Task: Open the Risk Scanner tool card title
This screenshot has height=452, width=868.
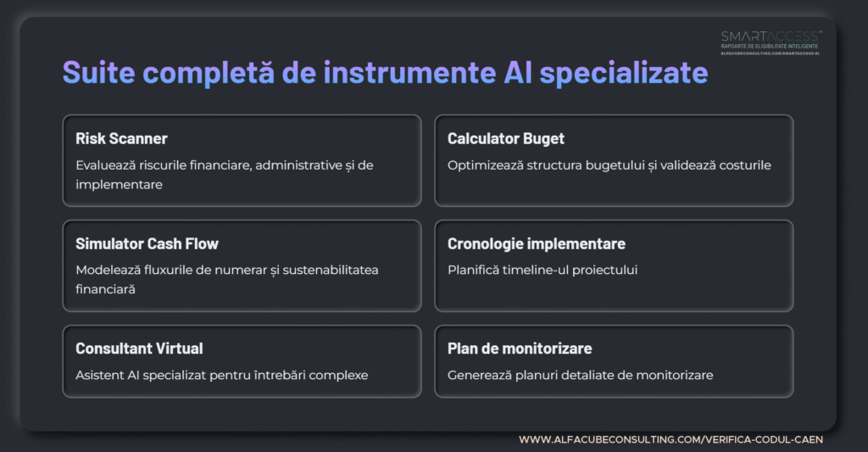Action: (121, 139)
